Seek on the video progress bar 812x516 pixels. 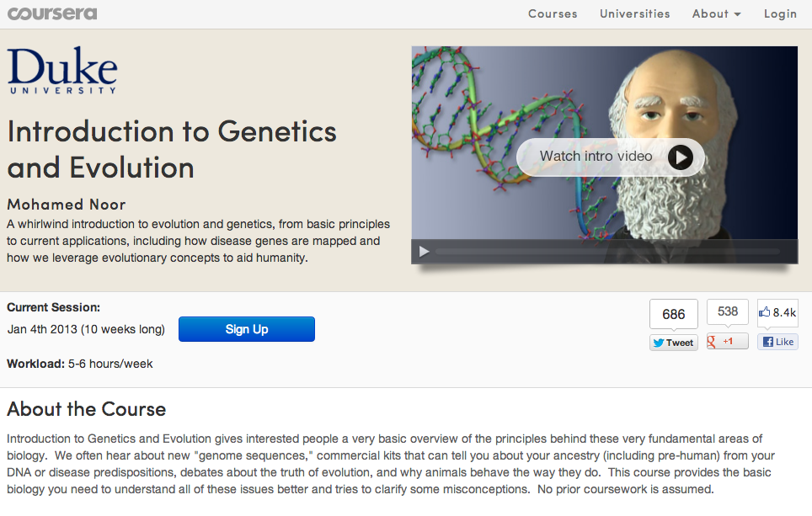606,251
